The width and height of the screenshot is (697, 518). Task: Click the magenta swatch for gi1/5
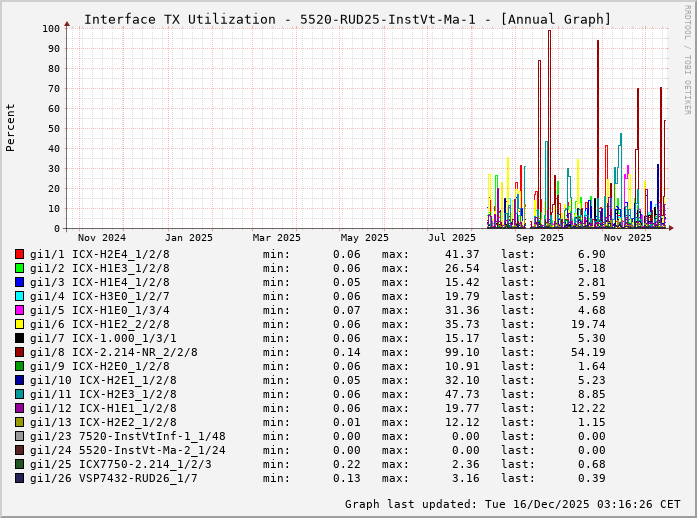[19, 310]
